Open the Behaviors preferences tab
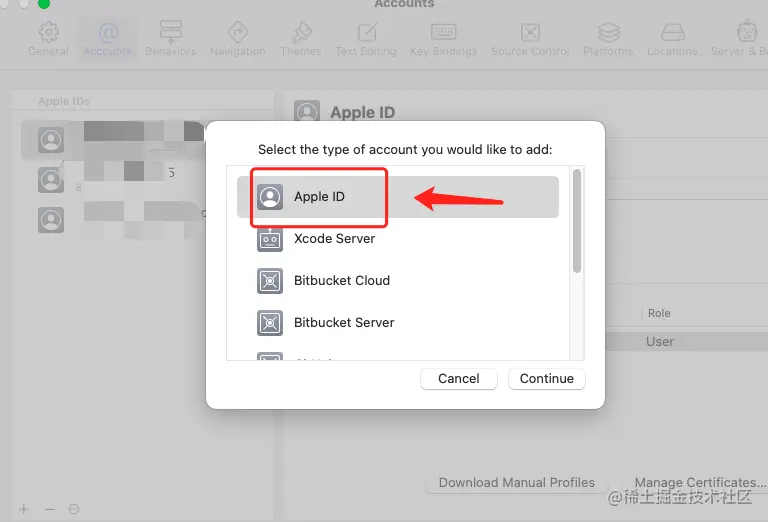 [x=170, y=39]
